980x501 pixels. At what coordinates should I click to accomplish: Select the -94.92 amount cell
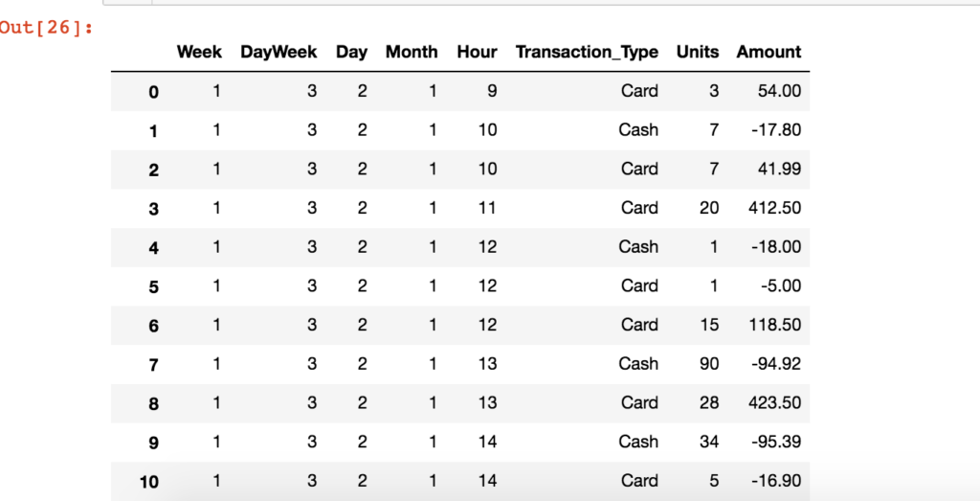point(778,364)
